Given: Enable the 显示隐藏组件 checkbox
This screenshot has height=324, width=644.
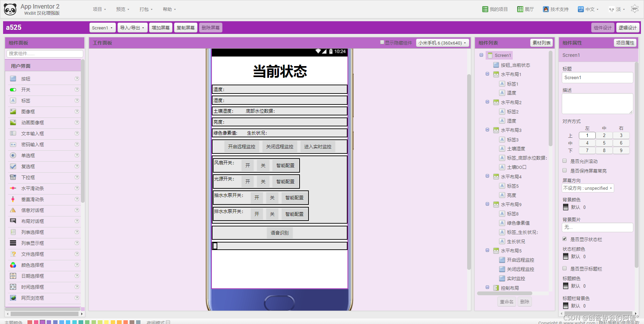Looking at the screenshot, I should (382, 42).
